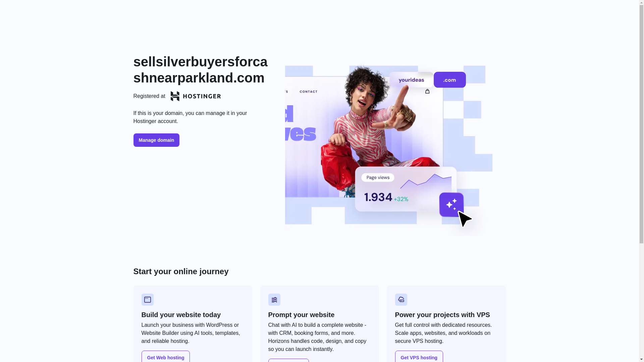Click the Hostinger logo

pos(196,96)
